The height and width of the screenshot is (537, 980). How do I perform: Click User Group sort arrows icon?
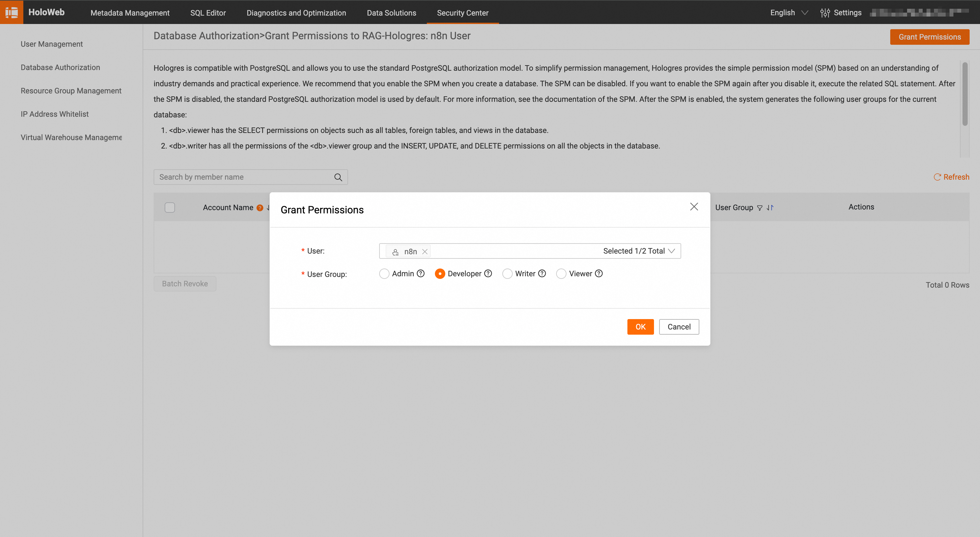tap(770, 208)
